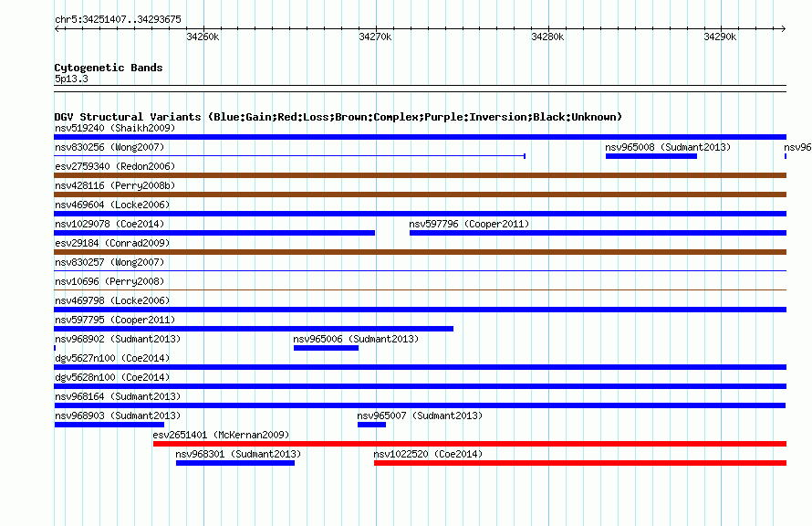This screenshot has width=812, height=526.
Task: Click the chr5:34251407..34293675 coordinates text
Action: [118, 19]
